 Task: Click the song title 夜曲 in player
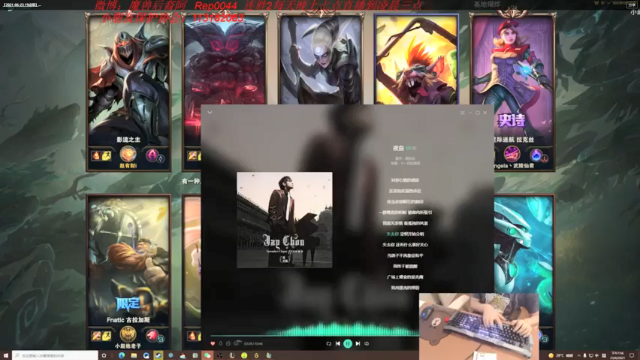398,148
